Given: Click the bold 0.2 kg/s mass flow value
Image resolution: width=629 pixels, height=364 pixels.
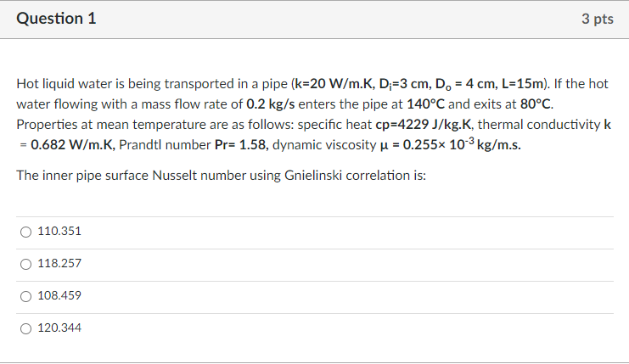Looking at the screenshot, I should click(271, 104).
